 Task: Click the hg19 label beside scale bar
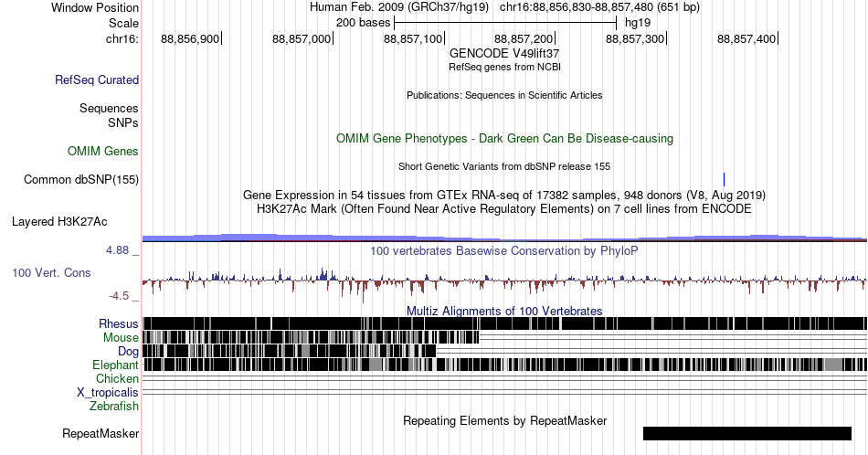[638, 23]
